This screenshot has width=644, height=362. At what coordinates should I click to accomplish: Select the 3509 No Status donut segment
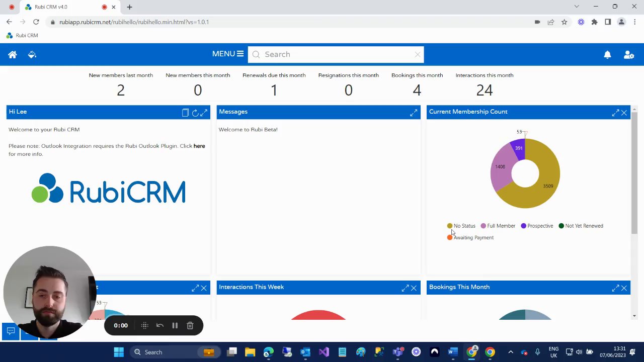548,186
